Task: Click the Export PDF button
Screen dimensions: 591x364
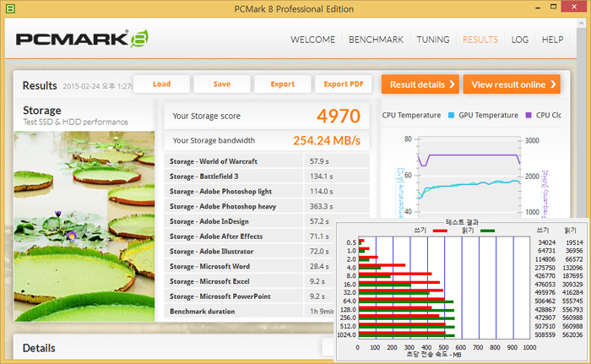Action: [x=344, y=84]
